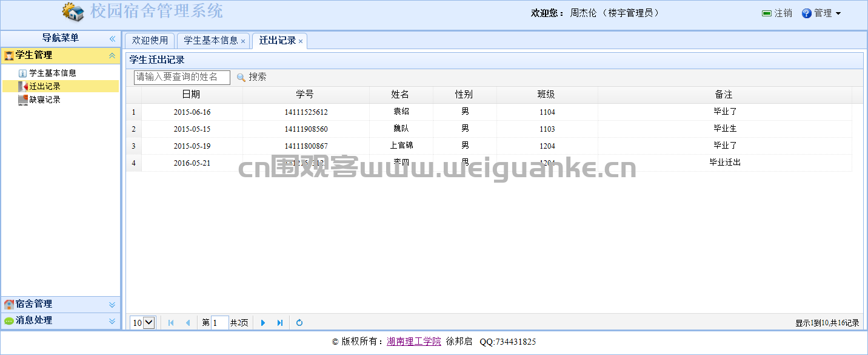Select date cell 2015-06-16
This screenshot has width=868, height=355.
point(192,112)
